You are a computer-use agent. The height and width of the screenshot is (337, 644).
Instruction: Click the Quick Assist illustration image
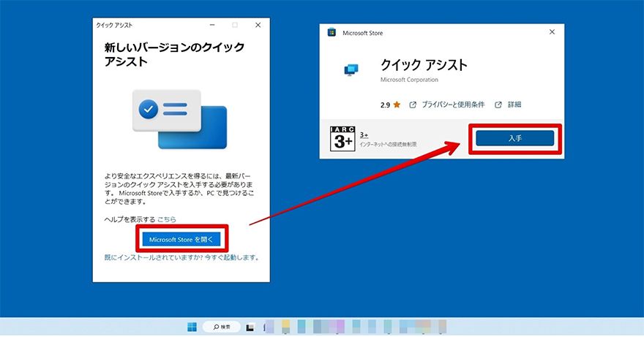coord(179,119)
